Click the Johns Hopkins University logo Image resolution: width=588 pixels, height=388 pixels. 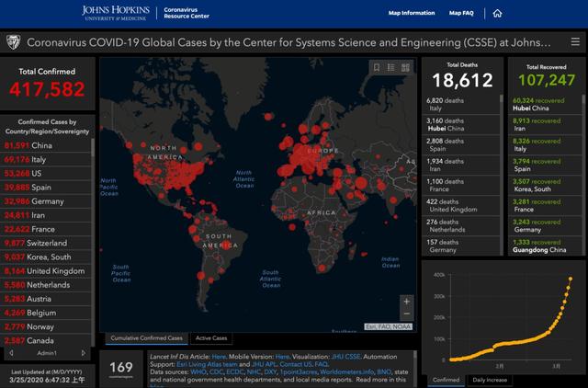116,13
